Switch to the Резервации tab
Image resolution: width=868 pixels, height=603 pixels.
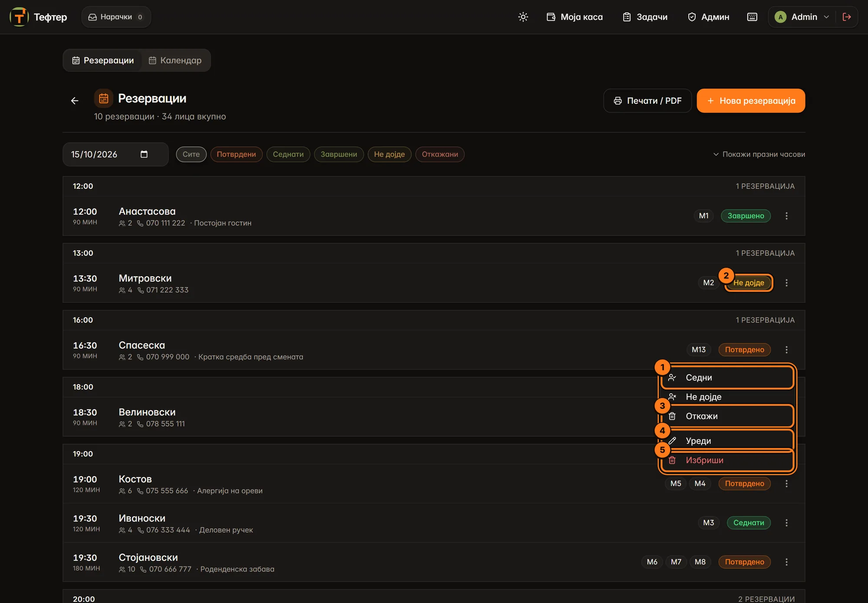point(103,60)
